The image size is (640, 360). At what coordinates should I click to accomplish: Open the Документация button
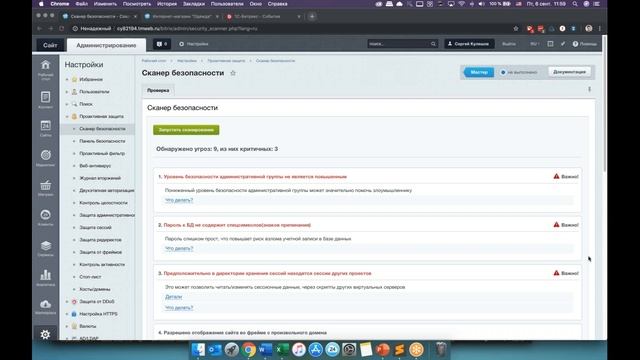[x=569, y=72]
